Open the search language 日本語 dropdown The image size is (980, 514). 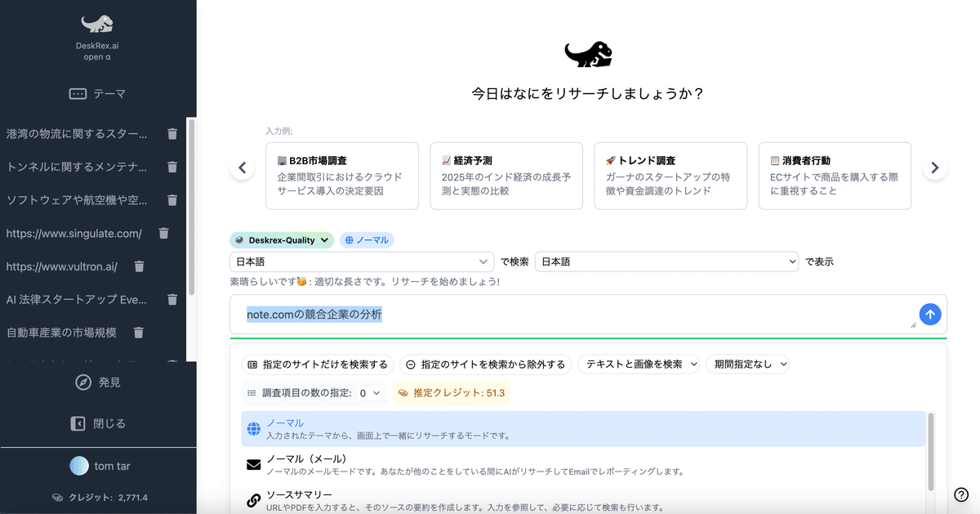coord(363,261)
